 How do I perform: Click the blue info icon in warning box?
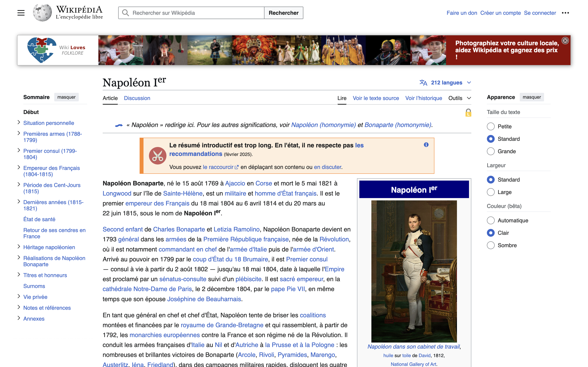coord(426,145)
